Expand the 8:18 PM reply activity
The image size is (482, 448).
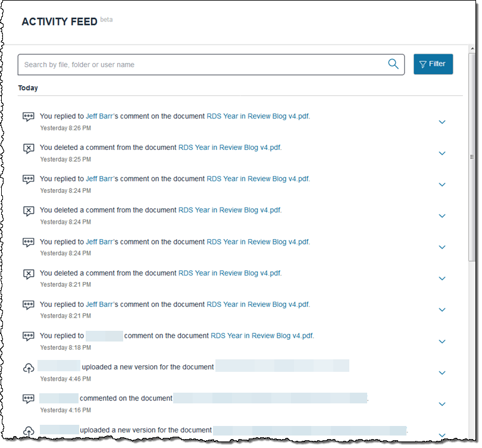point(442,342)
